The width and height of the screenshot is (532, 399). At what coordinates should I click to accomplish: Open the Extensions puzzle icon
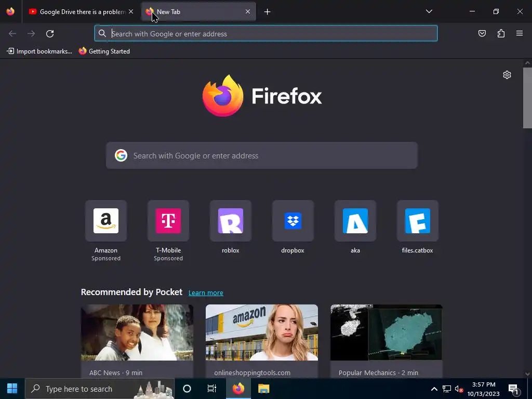(x=501, y=33)
